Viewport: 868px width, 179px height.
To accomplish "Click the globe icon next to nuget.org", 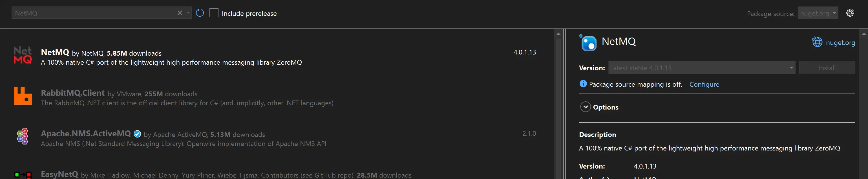I will coord(817,42).
